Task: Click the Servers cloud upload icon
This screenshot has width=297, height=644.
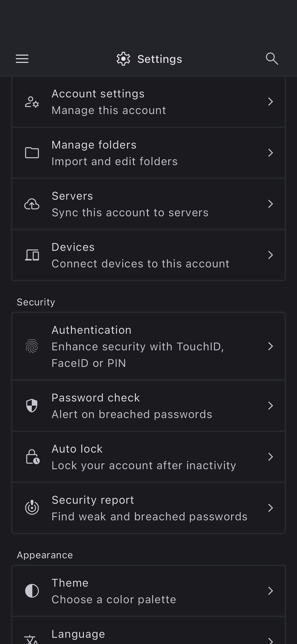Action: click(32, 204)
